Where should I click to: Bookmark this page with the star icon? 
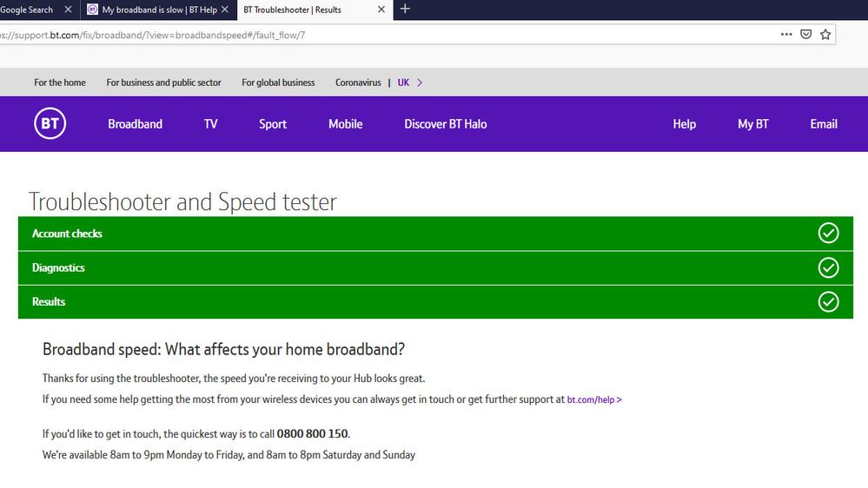825,35
